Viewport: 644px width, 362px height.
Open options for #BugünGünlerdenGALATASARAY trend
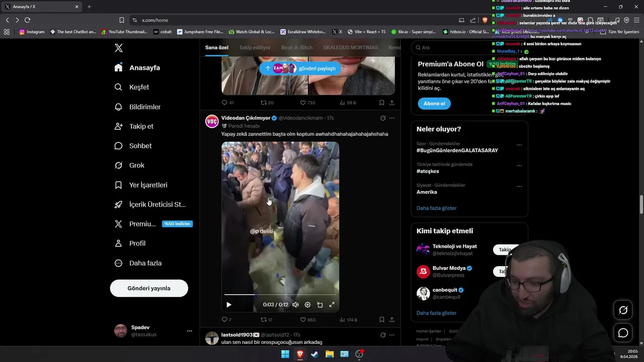[519, 145]
